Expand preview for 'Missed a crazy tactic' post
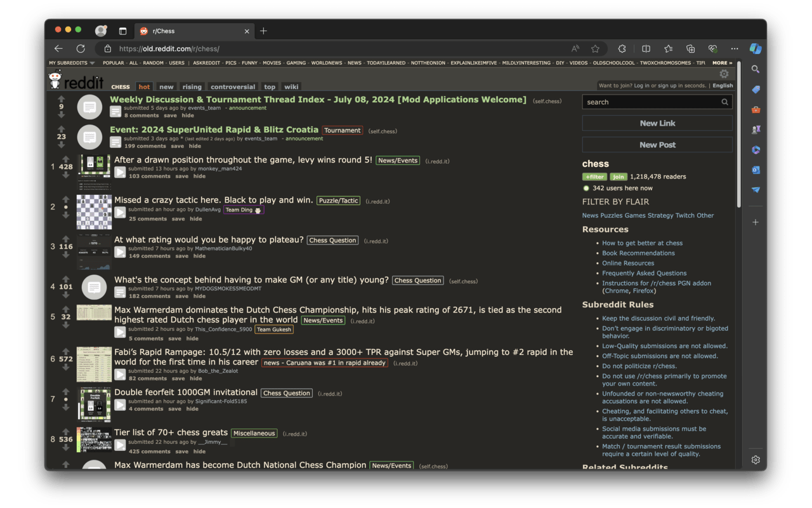 coord(120,213)
